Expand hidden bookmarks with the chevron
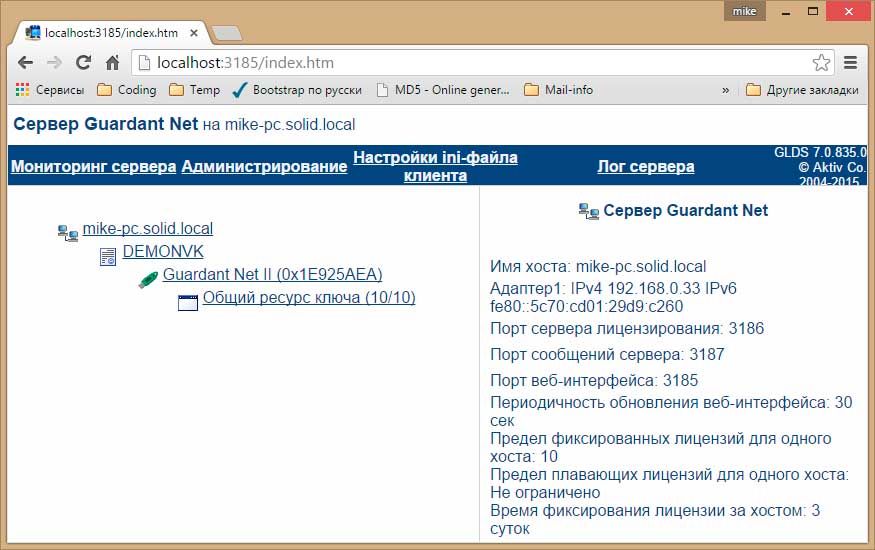 click(725, 90)
